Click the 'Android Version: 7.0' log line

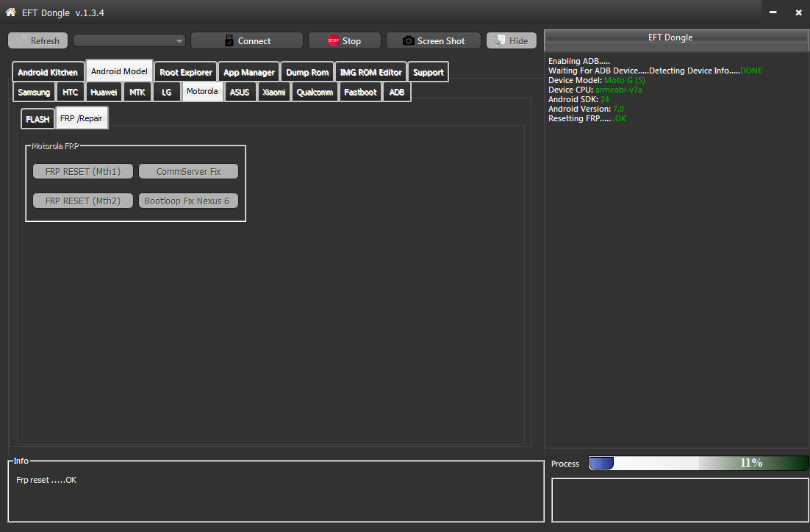click(587, 109)
